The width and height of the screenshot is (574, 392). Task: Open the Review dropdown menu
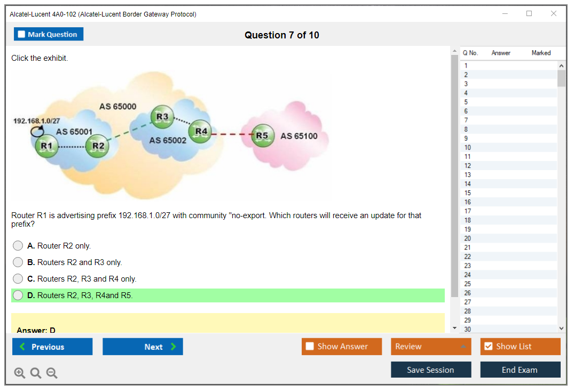430,347
